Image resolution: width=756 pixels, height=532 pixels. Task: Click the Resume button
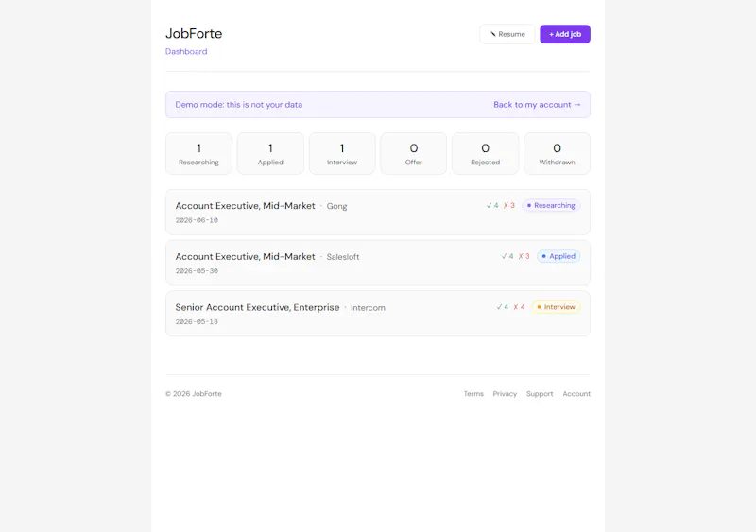(507, 34)
